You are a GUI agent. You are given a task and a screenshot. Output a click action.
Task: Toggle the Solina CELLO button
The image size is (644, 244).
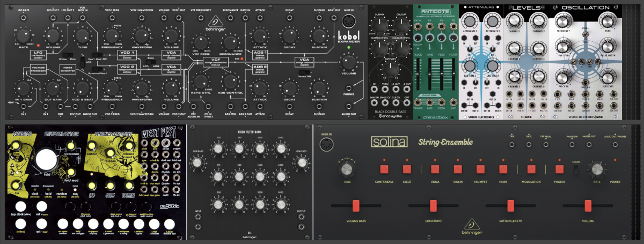pos(408,169)
